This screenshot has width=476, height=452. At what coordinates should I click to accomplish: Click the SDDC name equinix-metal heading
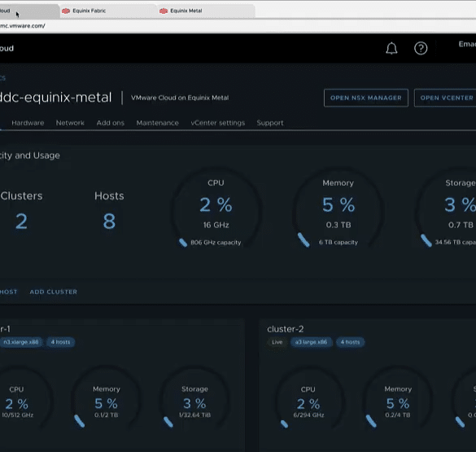[x=56, y=98]
